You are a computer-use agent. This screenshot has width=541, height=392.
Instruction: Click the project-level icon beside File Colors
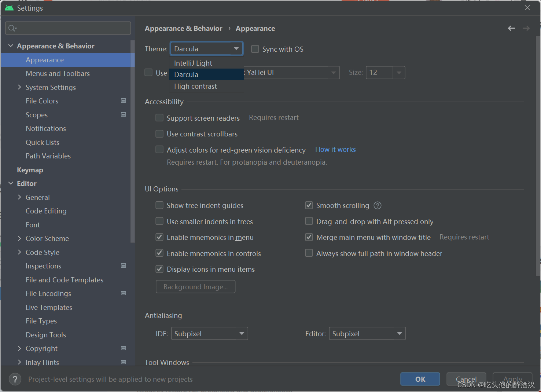click(x=124, y=100)
